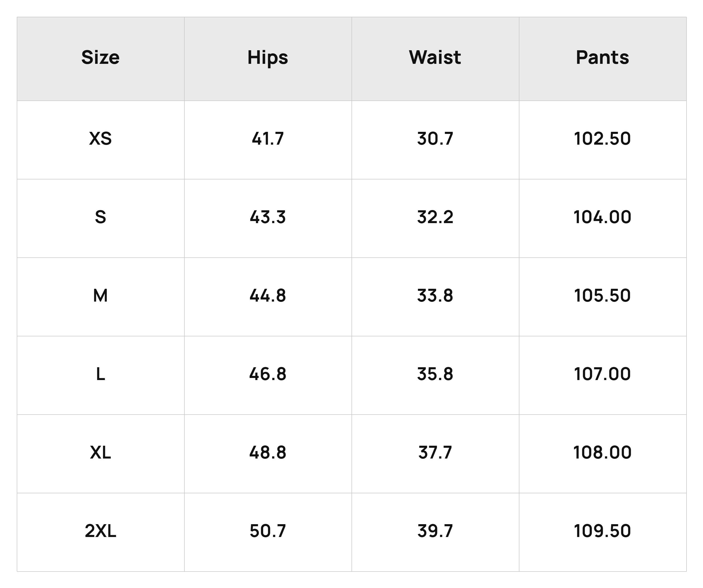The width and height of the screenshot is (703, 588).
Task: Click hips value 46.8
Action: [x=268, y=374]
